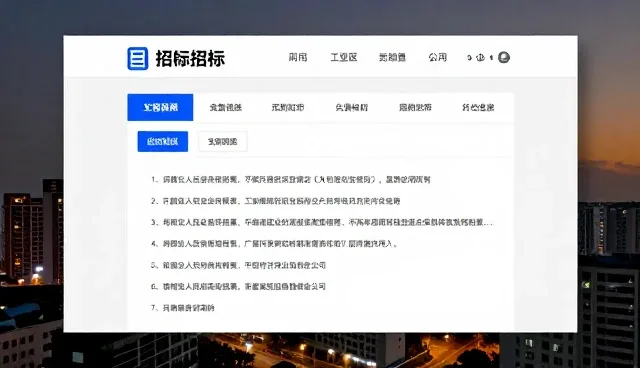Image resolution: width=640 pixels, height=368 pixels.
Task: Open the list entry numbered 1
Action: 291,180
